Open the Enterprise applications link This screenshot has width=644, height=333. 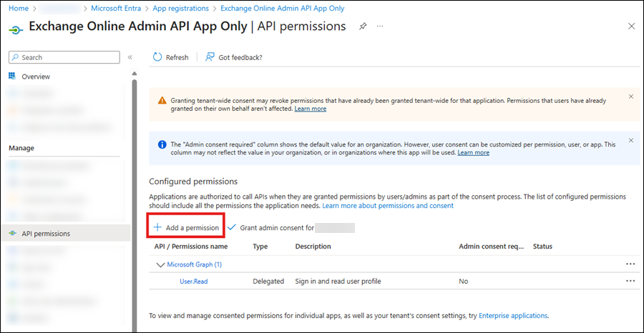click(x=513, y=316)
